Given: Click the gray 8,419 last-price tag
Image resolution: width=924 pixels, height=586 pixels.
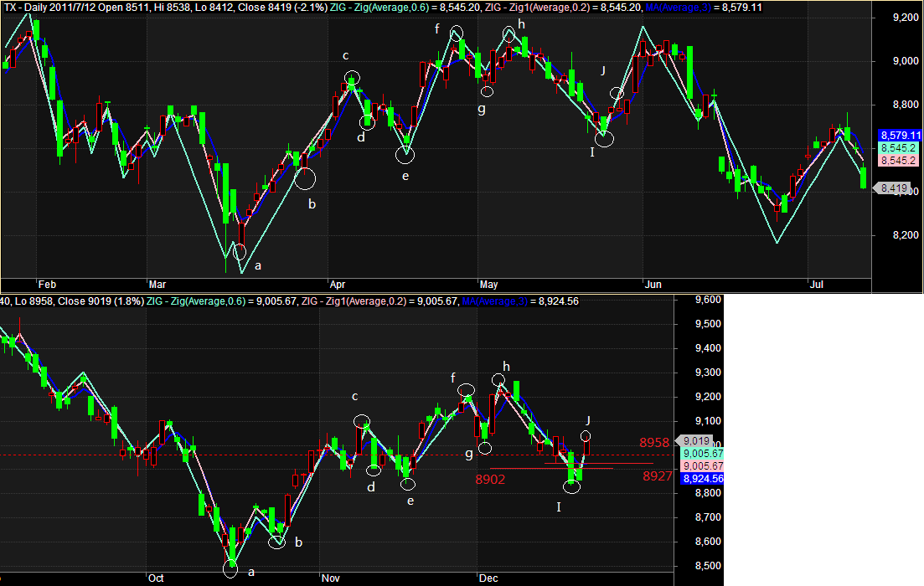Looking at the screenshot, I should pos(893,188).
